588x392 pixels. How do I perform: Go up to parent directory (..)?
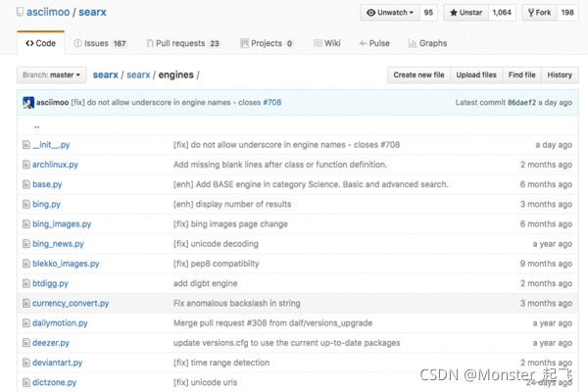coord(37,126)
